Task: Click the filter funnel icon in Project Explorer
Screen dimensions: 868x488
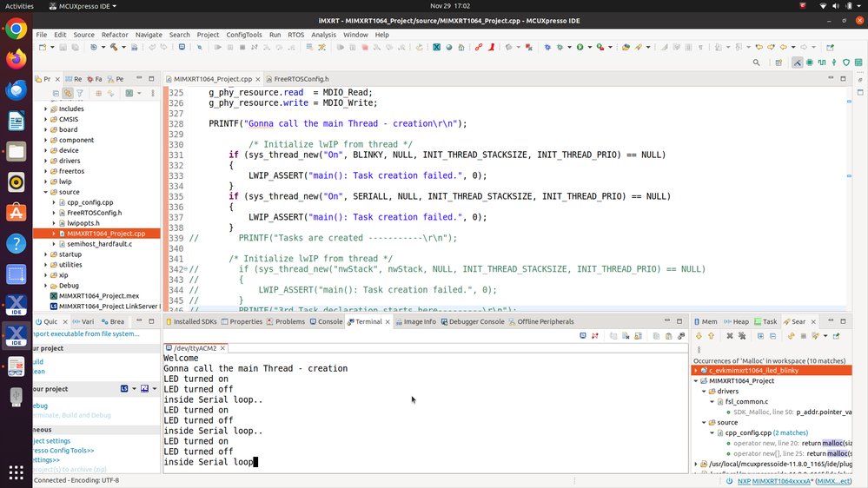Action: click(80, 94)
